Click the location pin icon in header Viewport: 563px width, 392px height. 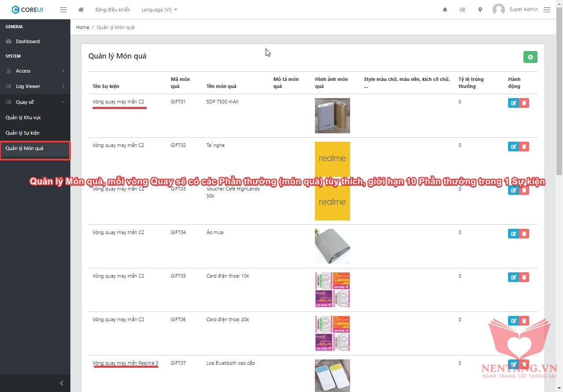click(480, 10)
